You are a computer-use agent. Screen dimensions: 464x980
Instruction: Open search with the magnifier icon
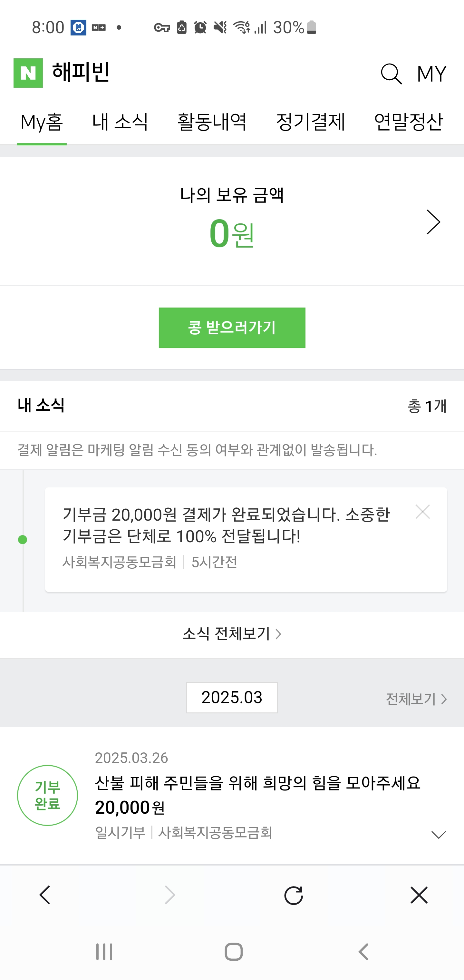pos(391,74)
